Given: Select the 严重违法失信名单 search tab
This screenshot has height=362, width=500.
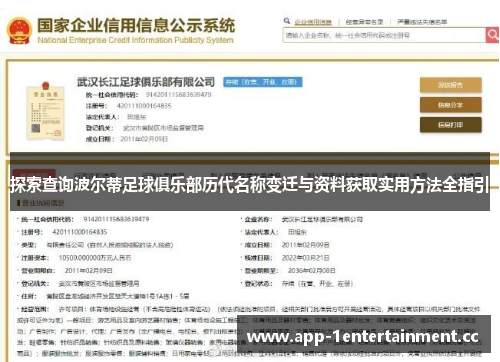Looking at the screenshot, I should coord(422,22).
